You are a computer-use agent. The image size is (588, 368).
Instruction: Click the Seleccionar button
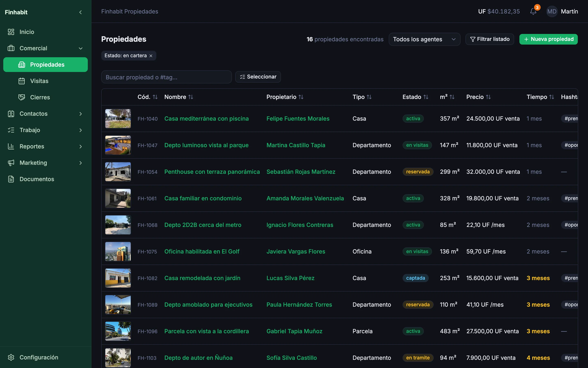click(x=258, y=77)
